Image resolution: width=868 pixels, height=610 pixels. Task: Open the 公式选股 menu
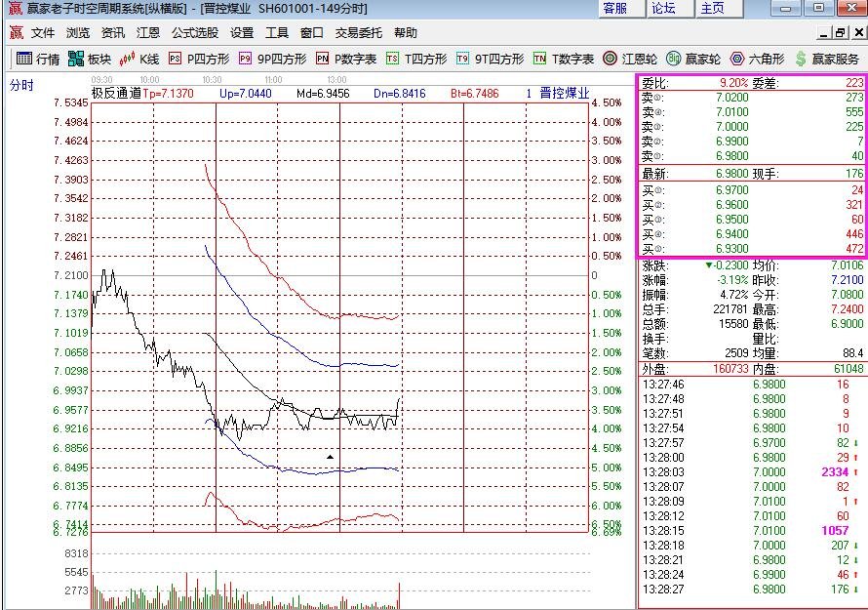195,32
